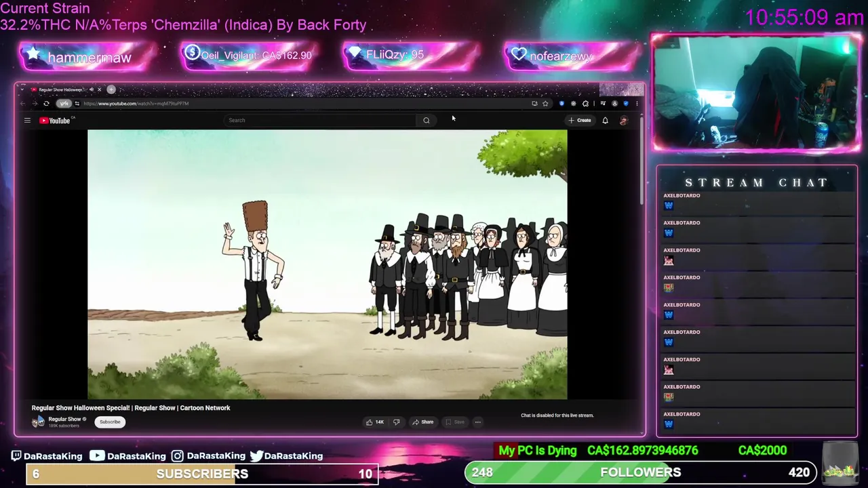
Task: Expand the tab search chevron in tab strip
Action: click(23, 89)
